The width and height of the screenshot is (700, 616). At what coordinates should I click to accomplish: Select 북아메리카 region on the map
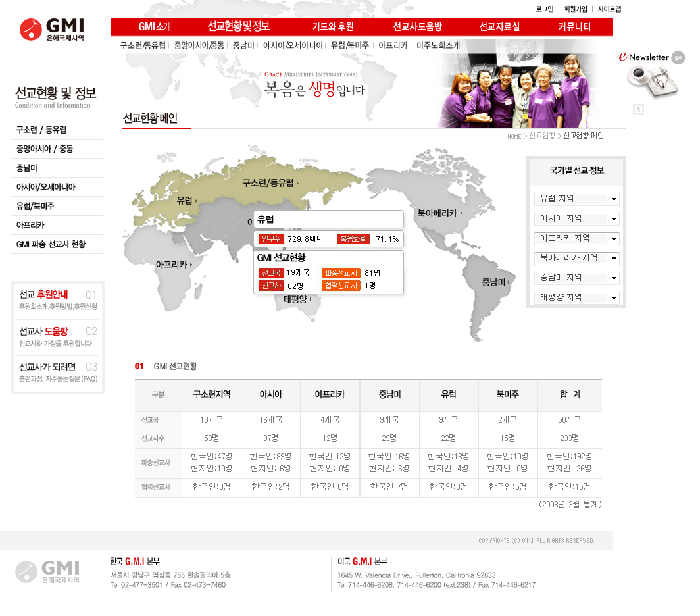tap(439, 213)
